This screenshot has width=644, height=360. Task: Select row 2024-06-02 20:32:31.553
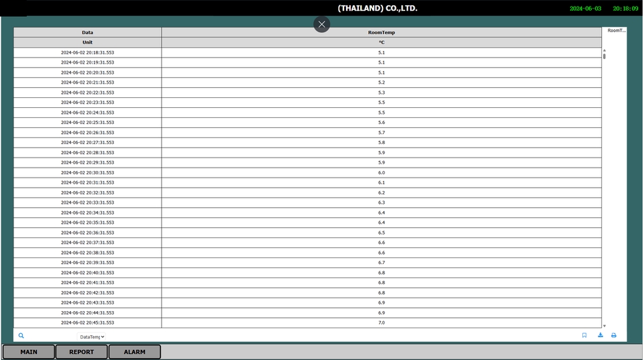(x=308, y=192)
